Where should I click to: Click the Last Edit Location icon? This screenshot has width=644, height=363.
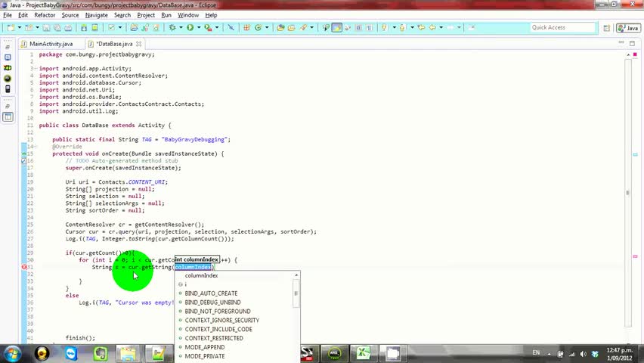point(421,27)
